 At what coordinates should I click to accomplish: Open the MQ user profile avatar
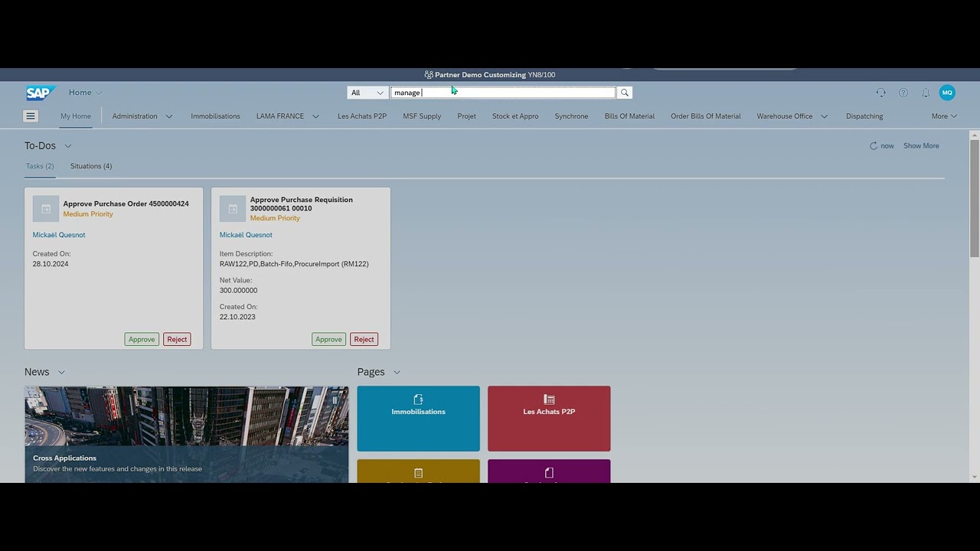(947, 93)
